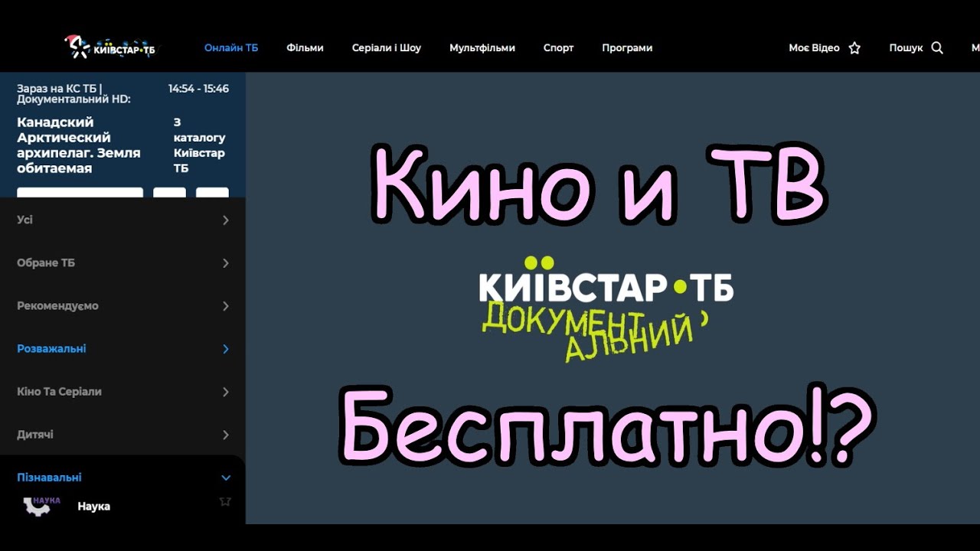Open the Спорт section
Image resolution: width=980 pixels, height=551 pixels.
point(559,47)
